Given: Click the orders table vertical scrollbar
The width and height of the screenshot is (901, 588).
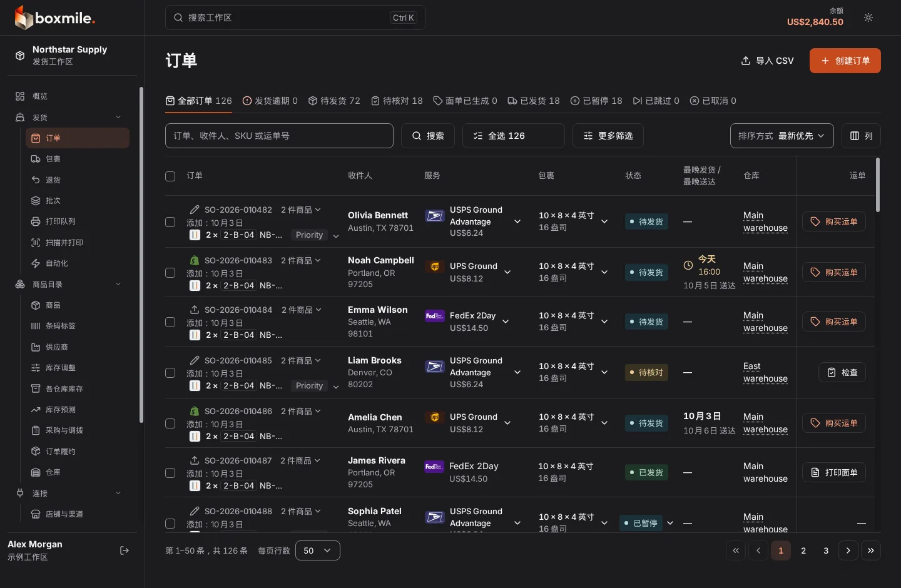Looking at the screenshot, I should point(878,185).
